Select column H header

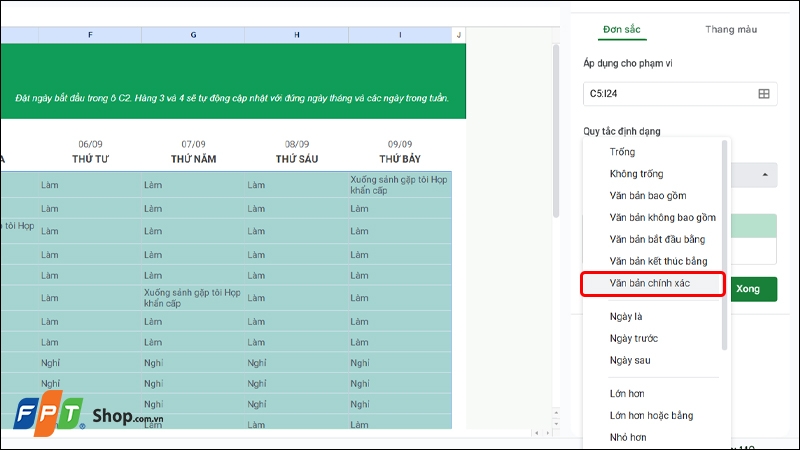pos(296,35)
